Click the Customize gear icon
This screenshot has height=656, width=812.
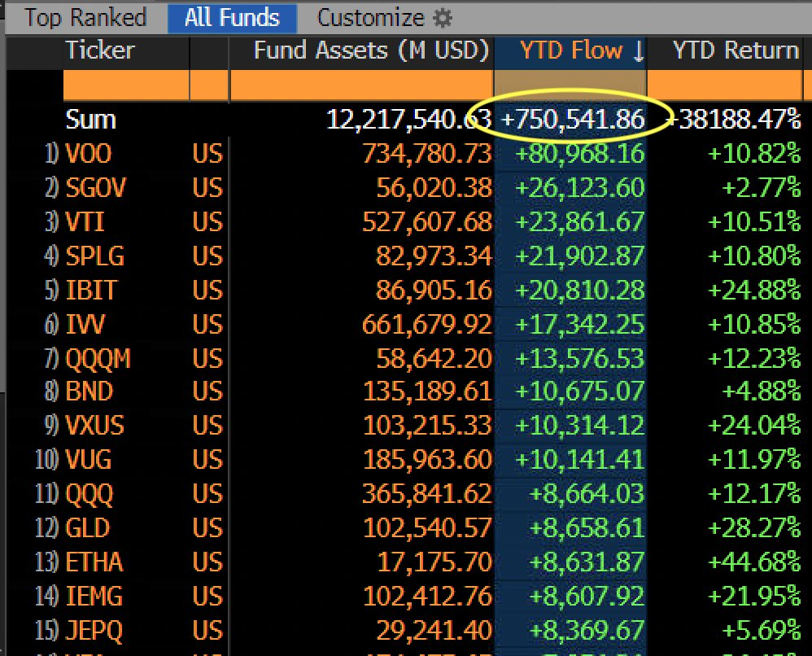click(443, 18)
